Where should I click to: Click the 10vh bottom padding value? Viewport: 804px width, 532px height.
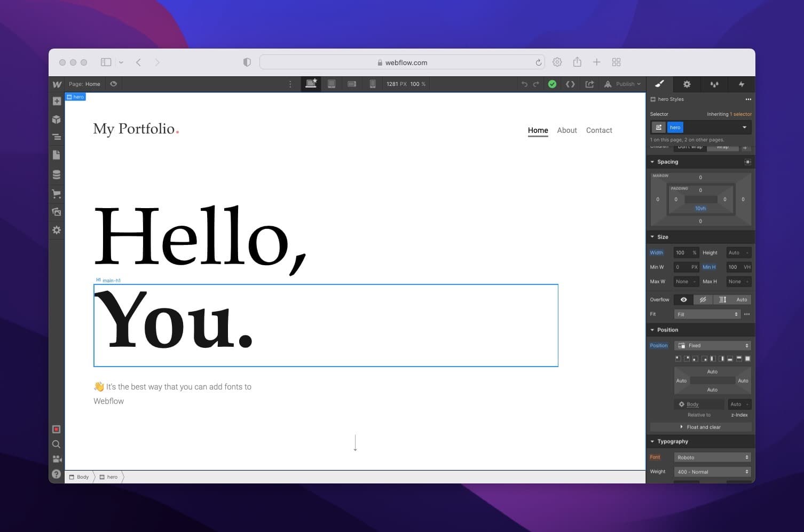(x=700, y=209)
